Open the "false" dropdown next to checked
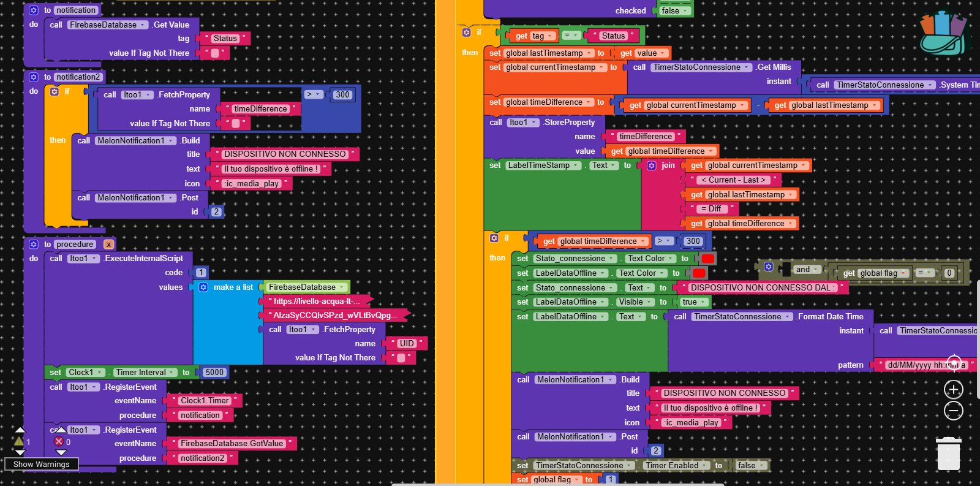This screenshot has width=980, height=486. tap(675, 10)
